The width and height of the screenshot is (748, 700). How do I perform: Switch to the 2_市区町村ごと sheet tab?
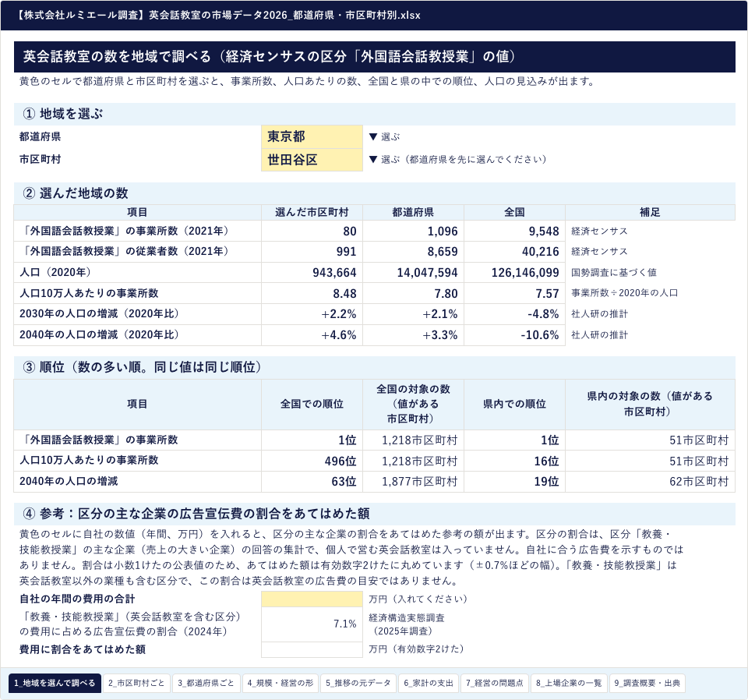136,684
